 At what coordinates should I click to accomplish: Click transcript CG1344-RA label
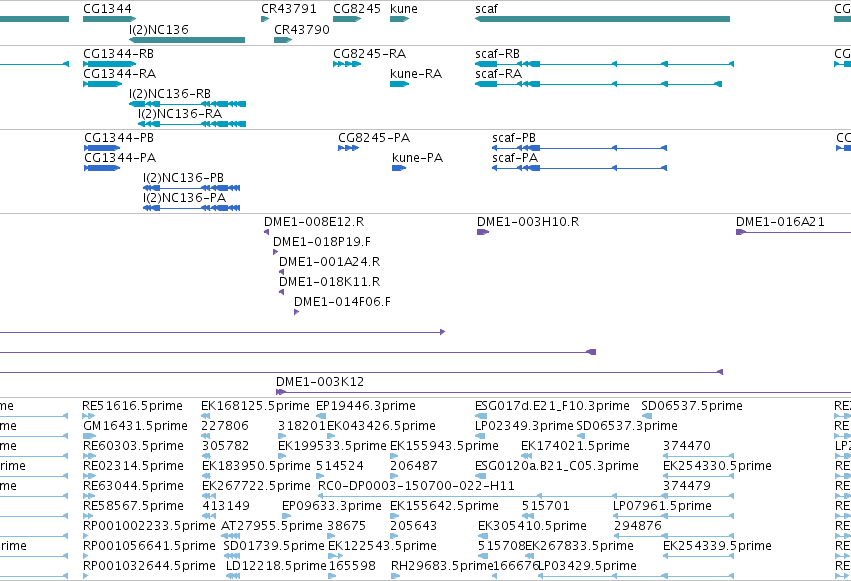[119, 73]
